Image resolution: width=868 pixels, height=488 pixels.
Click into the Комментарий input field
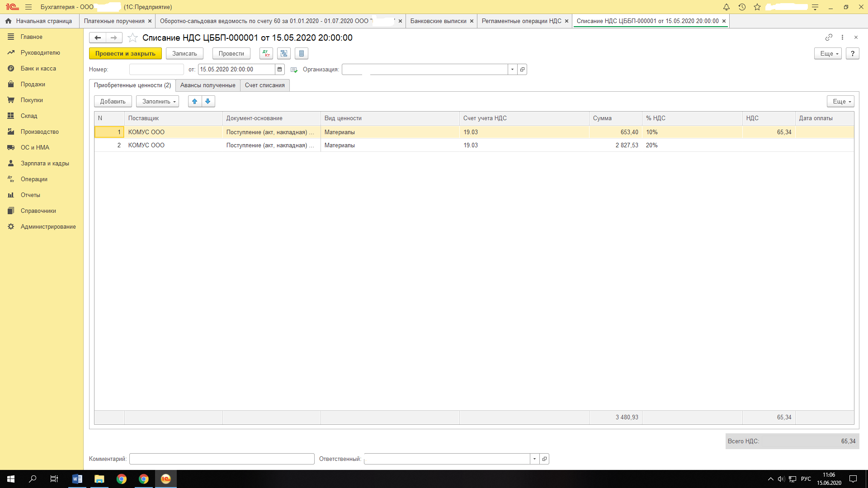[x=222, y=459]
